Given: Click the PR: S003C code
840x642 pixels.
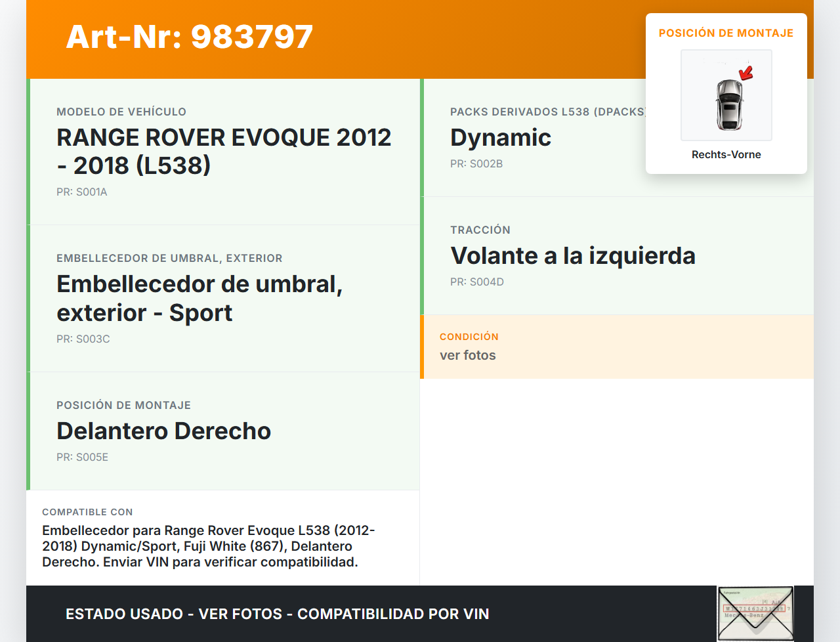Looking at the screenshot, I should pos(83,339).
